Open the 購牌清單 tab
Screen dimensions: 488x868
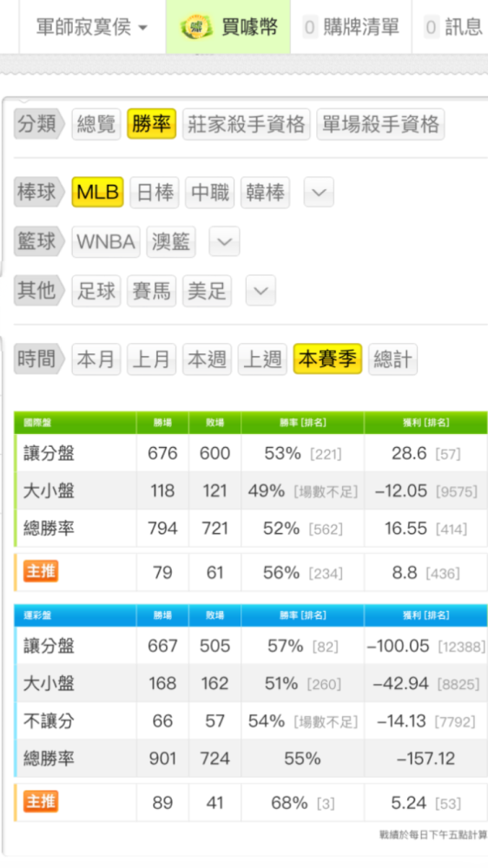pos(351,27)
